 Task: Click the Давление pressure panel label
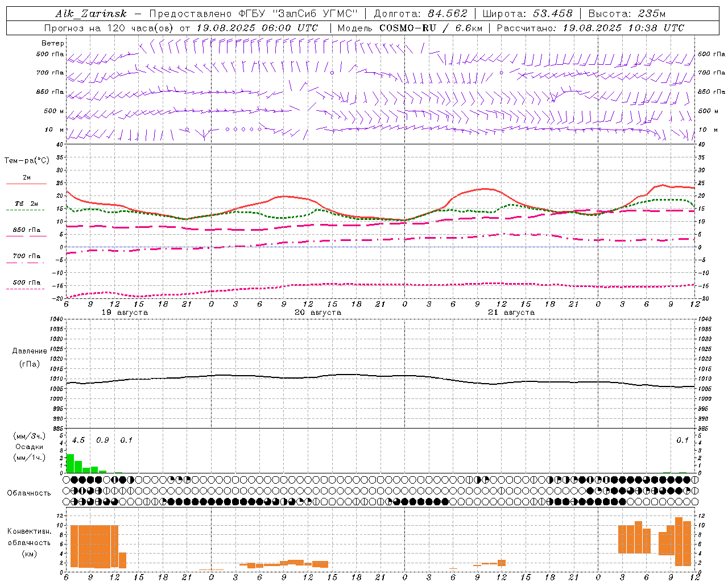tap(30, 351)
